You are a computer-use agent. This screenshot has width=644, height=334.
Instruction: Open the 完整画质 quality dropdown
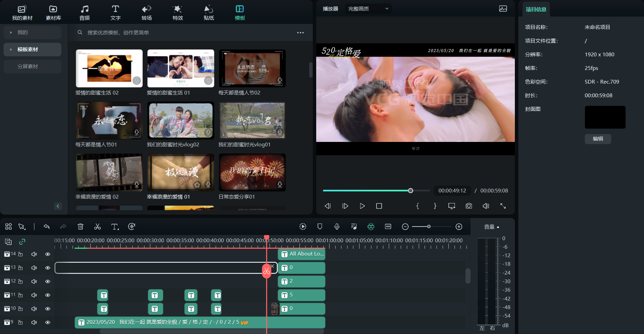pyautogui.click(x=368, y=9)
